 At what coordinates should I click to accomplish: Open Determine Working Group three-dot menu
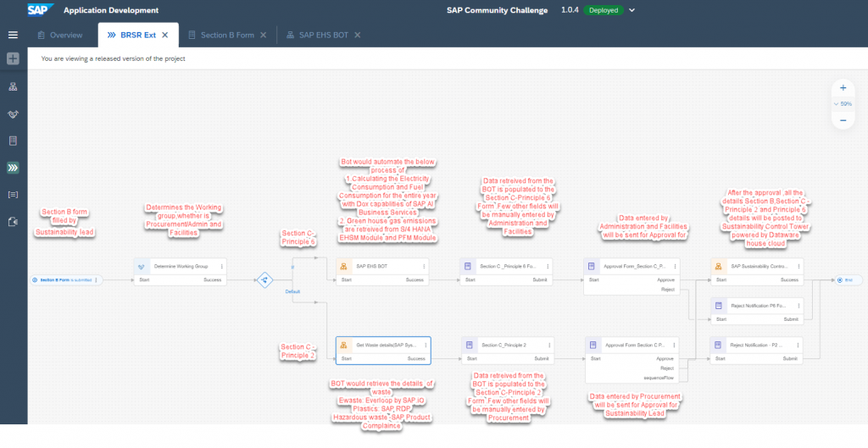[221, 266]
